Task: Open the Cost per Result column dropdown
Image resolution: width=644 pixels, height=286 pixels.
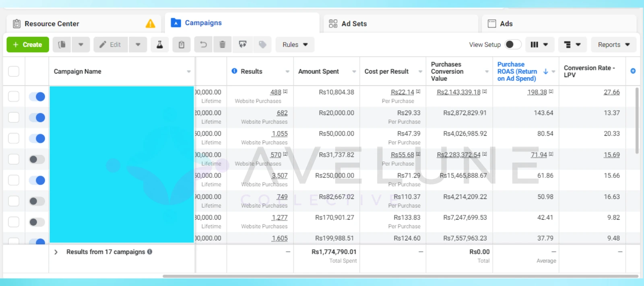Action: [x=420, y=72]
